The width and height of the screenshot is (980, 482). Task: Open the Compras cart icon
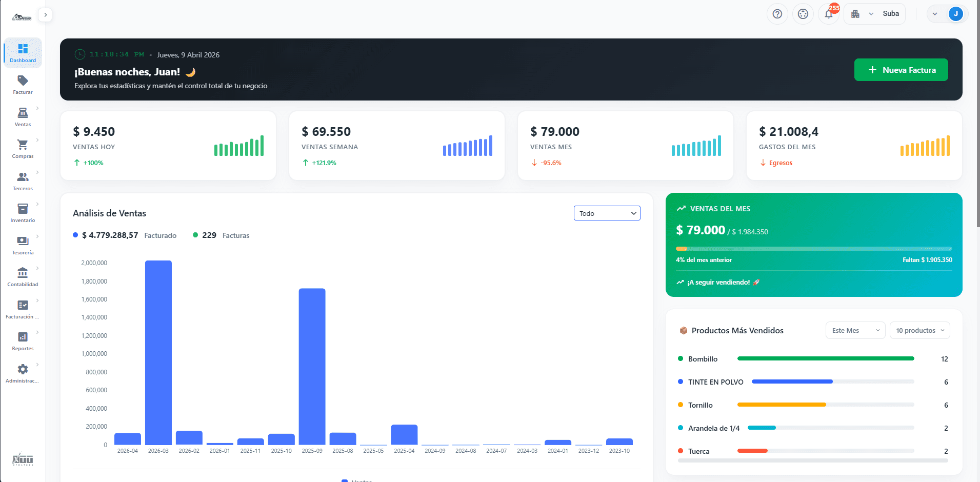(23, 145)
